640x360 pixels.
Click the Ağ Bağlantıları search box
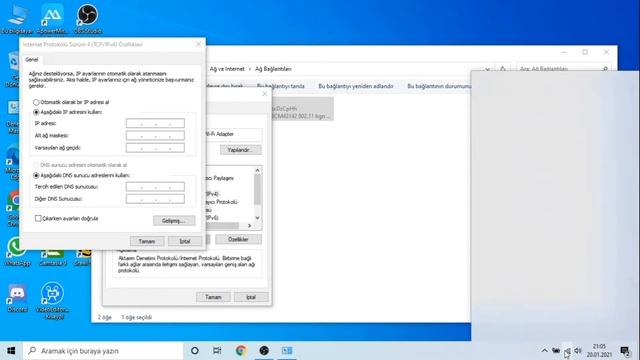(x=564, y=69)
